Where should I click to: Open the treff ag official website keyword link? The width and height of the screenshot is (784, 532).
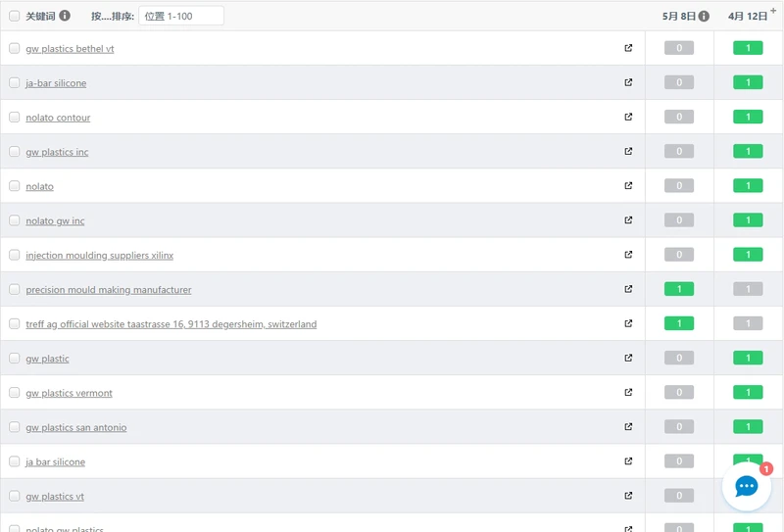[171, 324]
